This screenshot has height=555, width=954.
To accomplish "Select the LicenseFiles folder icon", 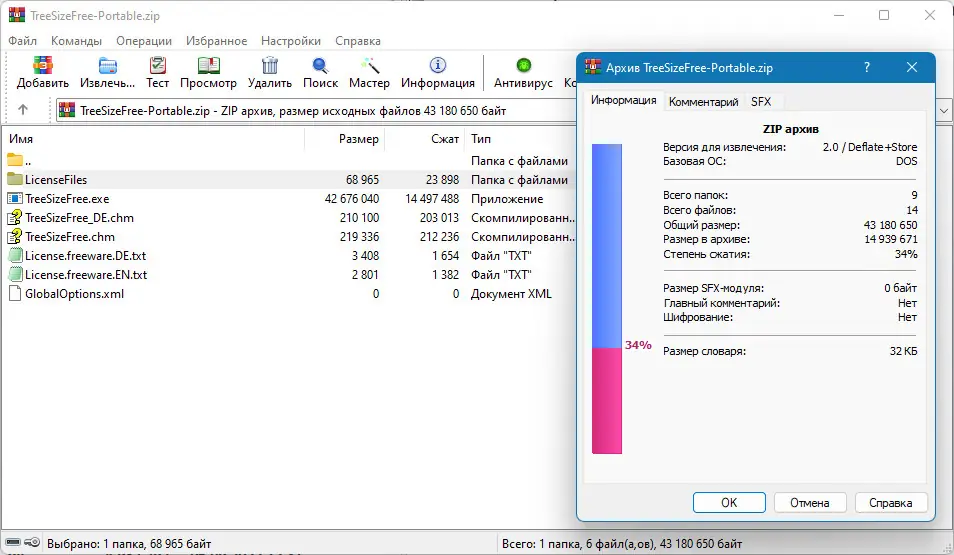I will [15, 180].
